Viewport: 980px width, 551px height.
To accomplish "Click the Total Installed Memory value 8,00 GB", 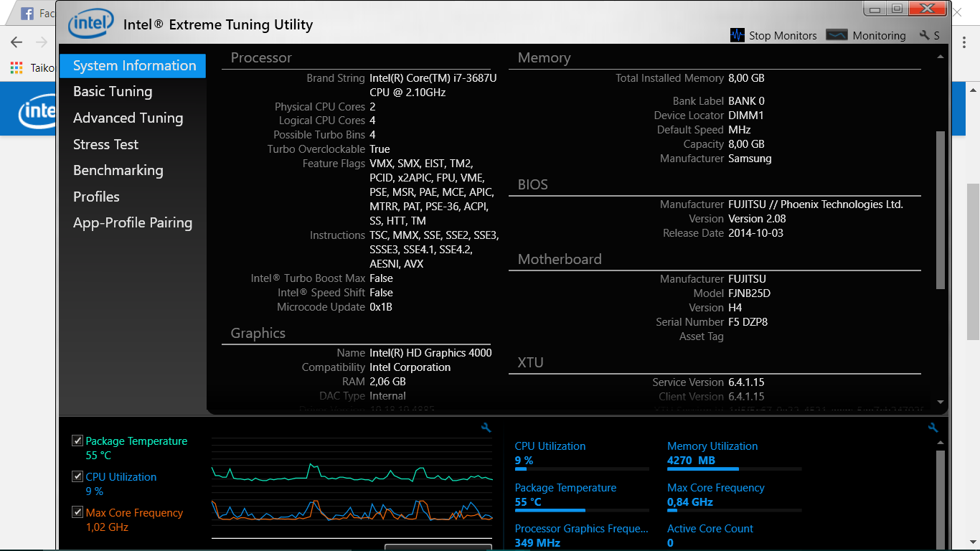I will tap(746, 78).
